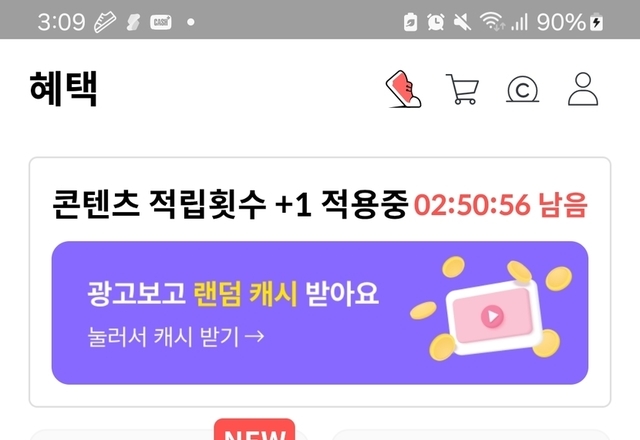
Task: Tap the Wi-Fi status icon
Action: [x=492, y=21]
